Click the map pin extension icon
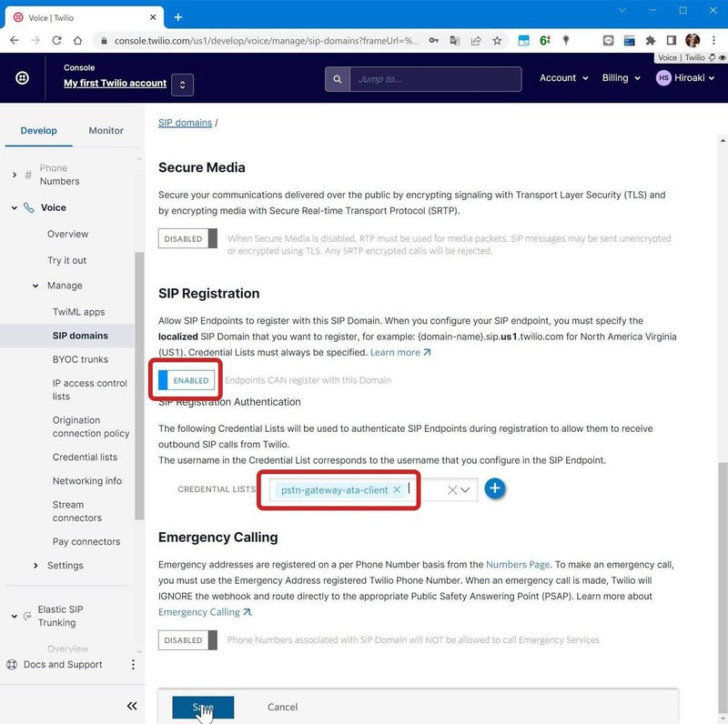 pyautogui.click(x=566, y=41)
